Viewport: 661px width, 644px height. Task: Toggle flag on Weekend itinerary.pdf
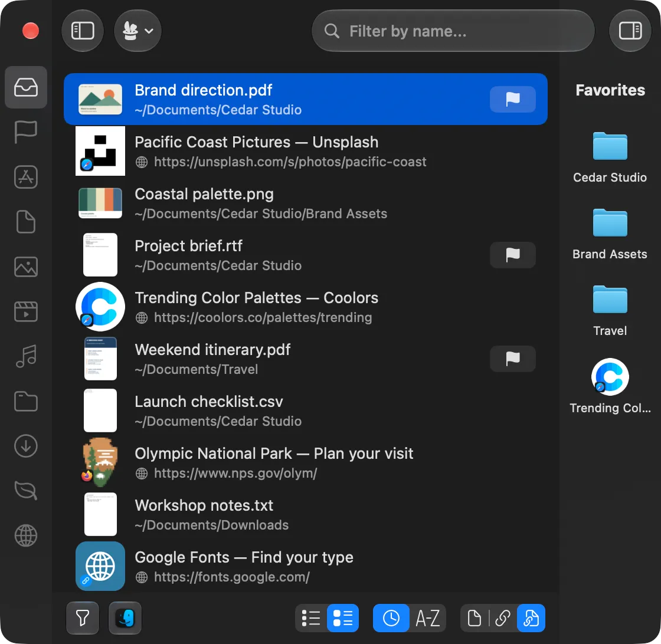coord(513,359)
